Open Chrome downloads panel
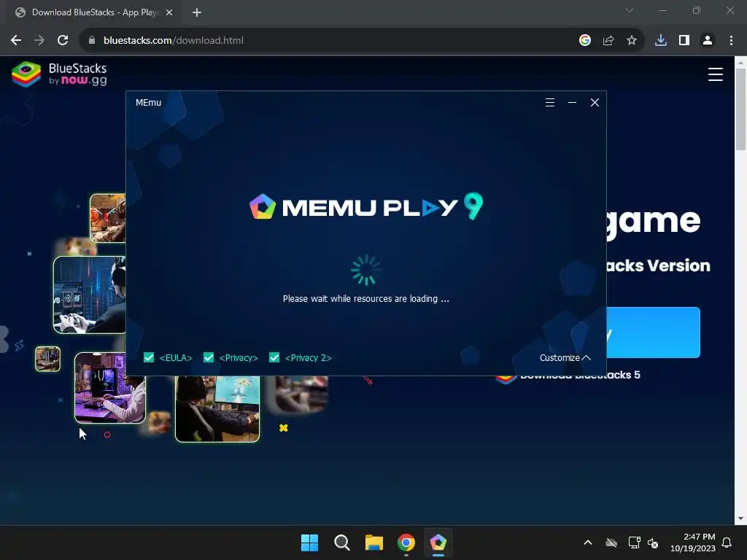The image size is (747, 560). pos(661,41)
